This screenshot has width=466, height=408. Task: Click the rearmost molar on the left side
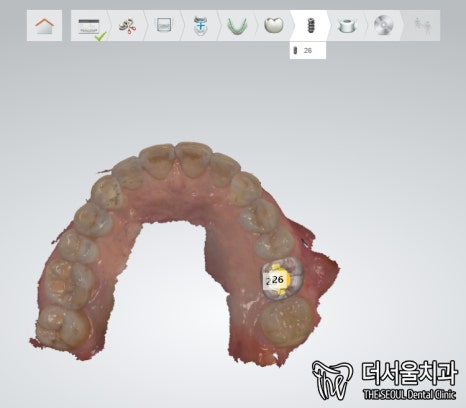click(62, 327)
